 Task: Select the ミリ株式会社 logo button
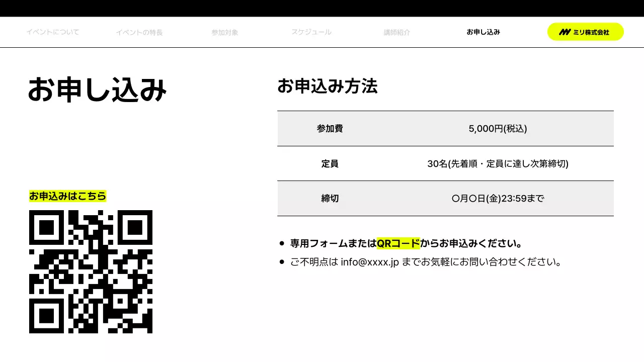585,31
